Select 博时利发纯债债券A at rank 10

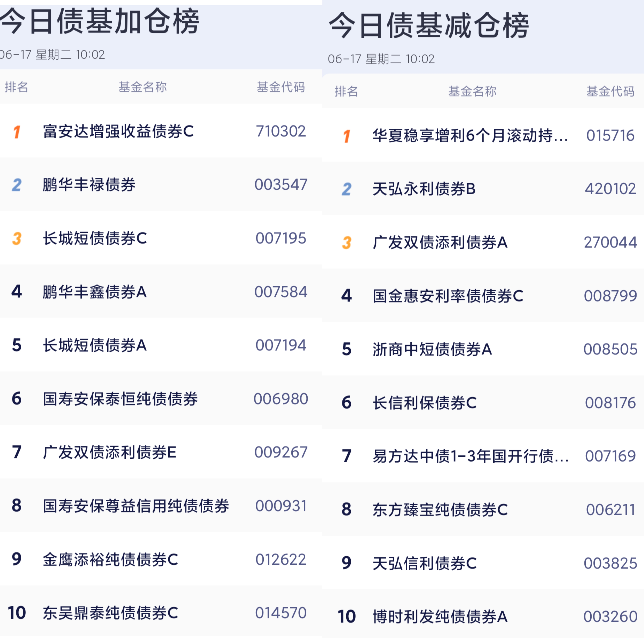(483, 616)
